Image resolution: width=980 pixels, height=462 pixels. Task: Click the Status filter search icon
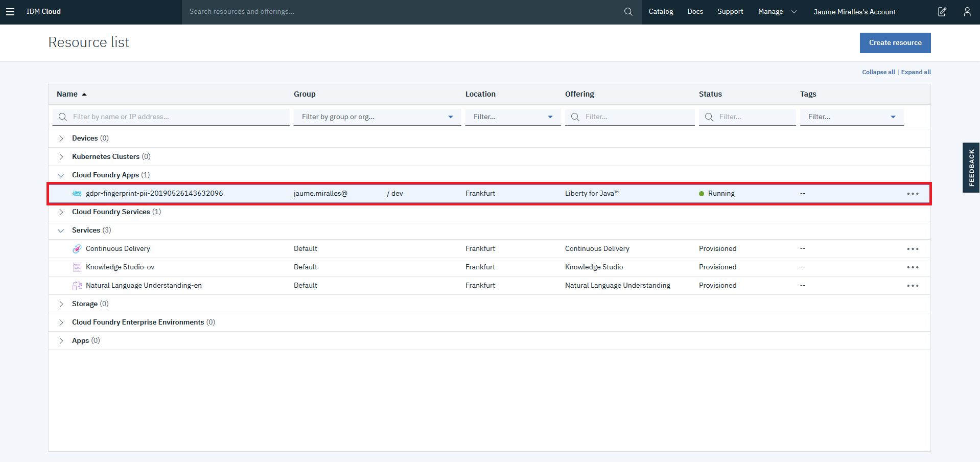point(709,117)
